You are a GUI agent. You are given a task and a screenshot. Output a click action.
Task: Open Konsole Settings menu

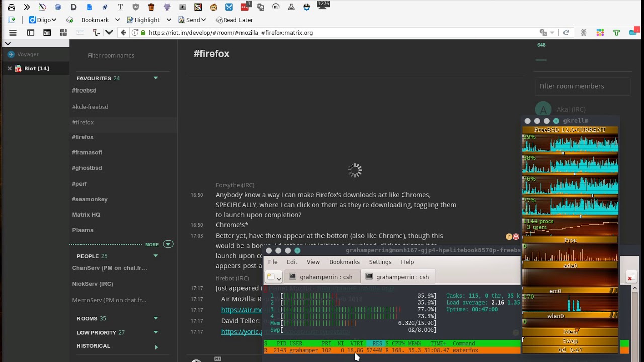point(380,262)
